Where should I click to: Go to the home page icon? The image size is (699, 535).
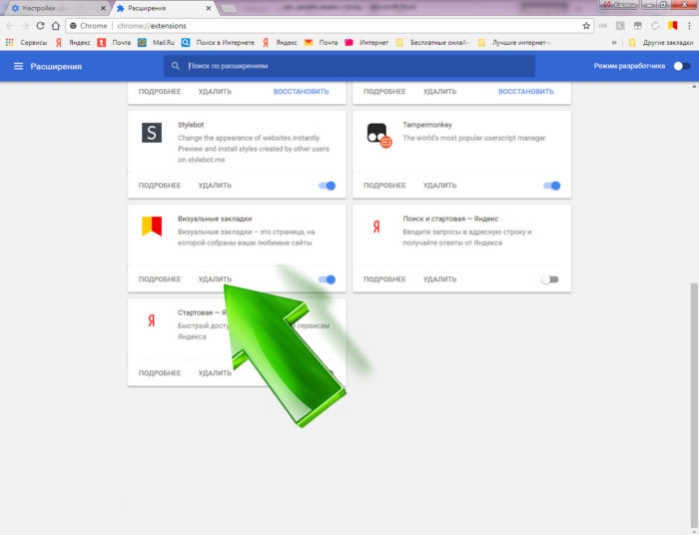click(56, 26)
